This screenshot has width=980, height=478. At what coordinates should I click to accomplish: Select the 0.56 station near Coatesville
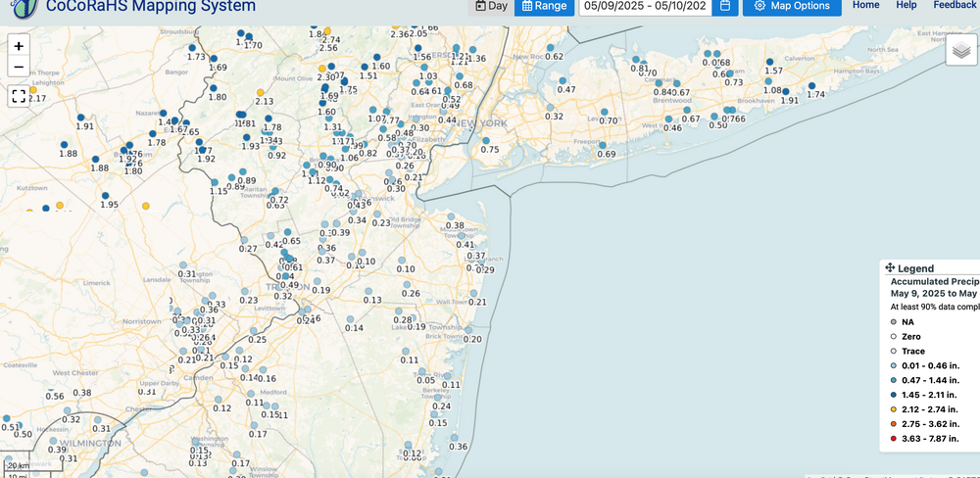click(51, 388)
